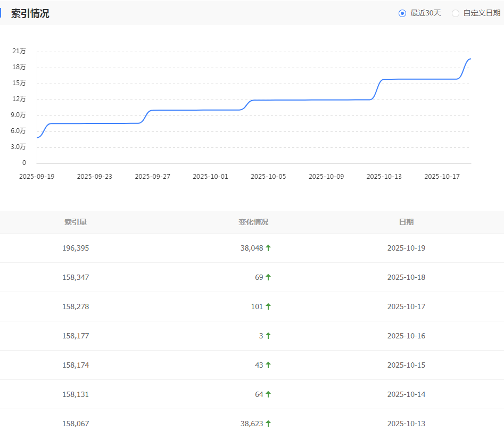The width and height of the screenshot is (504, 431).
Task: Click the index value 158,347
Action: click(76, 277)
